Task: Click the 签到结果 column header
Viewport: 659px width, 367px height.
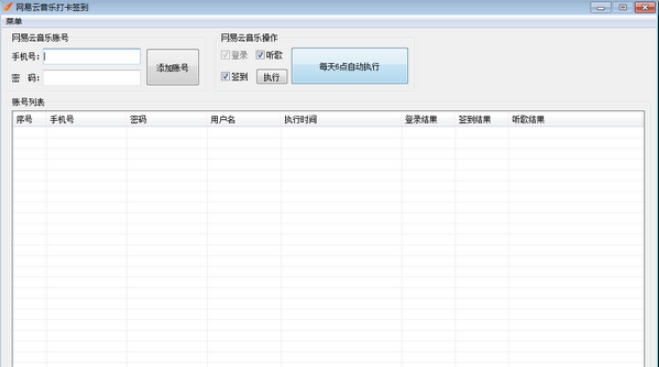Action: 482,119
